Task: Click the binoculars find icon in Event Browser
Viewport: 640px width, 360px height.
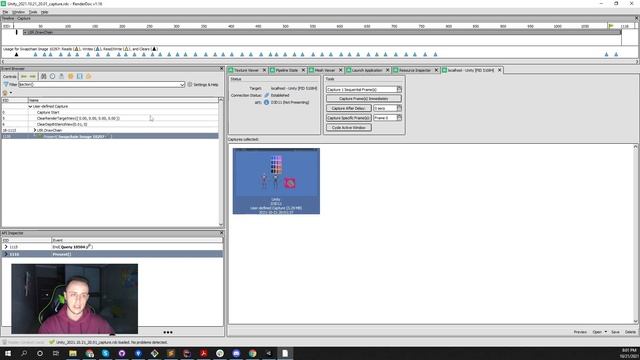Action: tap(43, 76)
